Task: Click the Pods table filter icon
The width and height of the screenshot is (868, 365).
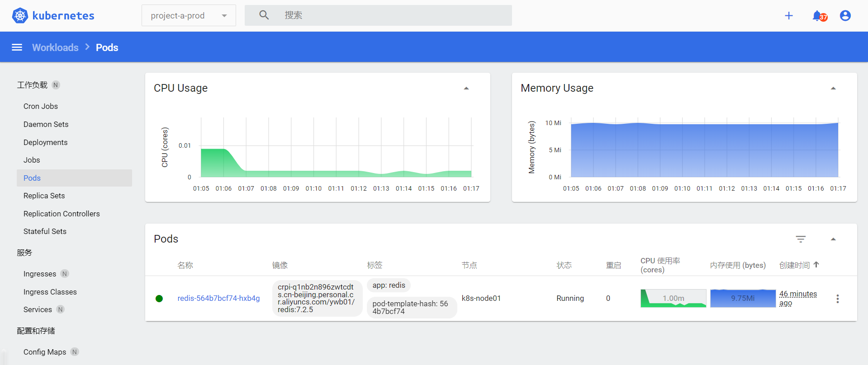Action: 801,239
